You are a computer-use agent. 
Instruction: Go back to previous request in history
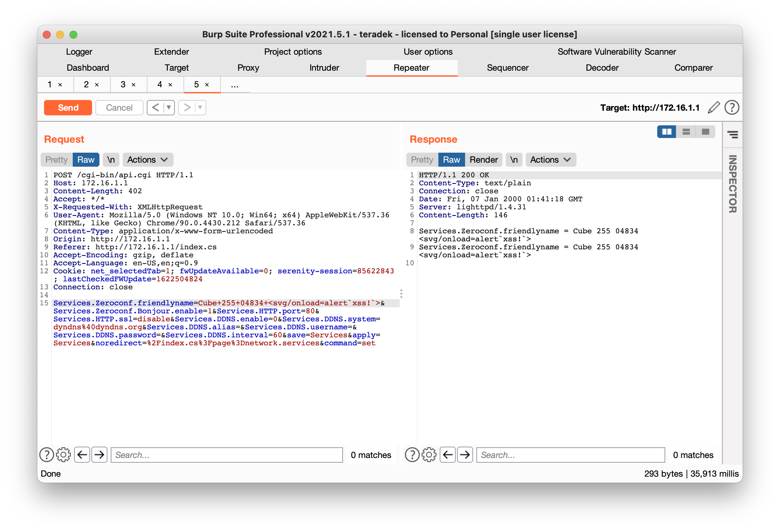point(155,108)
